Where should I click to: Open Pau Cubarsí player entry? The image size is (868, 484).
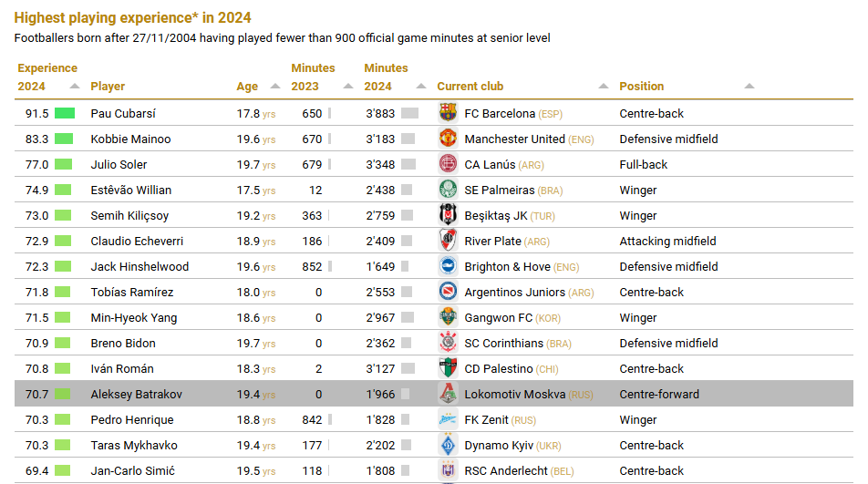[x=123, y=114]
